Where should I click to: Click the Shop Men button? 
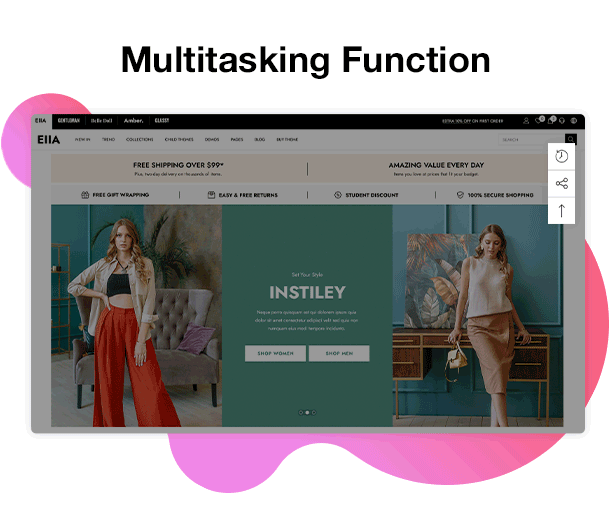tap(339, 354)
